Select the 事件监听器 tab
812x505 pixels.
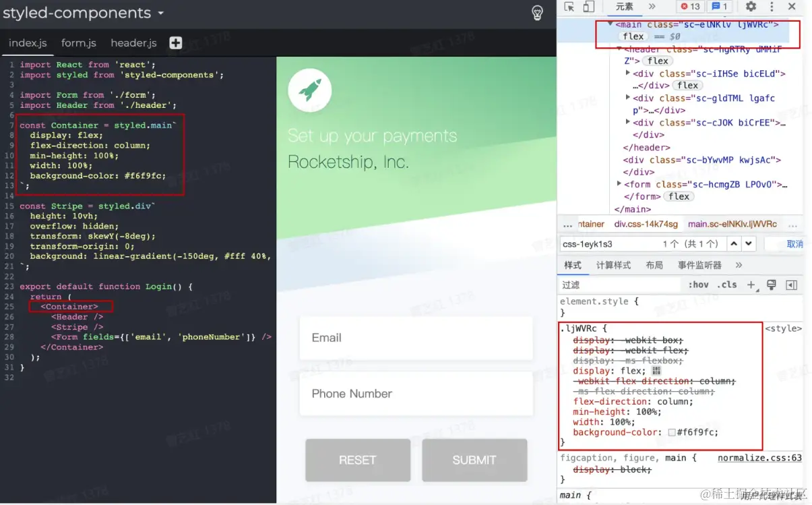pos(699,265)
